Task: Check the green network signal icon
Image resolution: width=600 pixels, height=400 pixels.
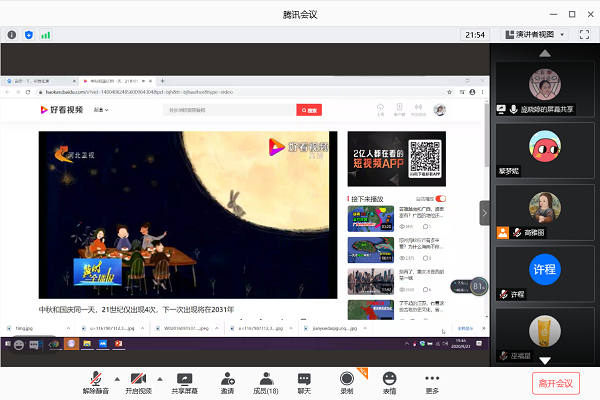Action: [x=46, y=35]
